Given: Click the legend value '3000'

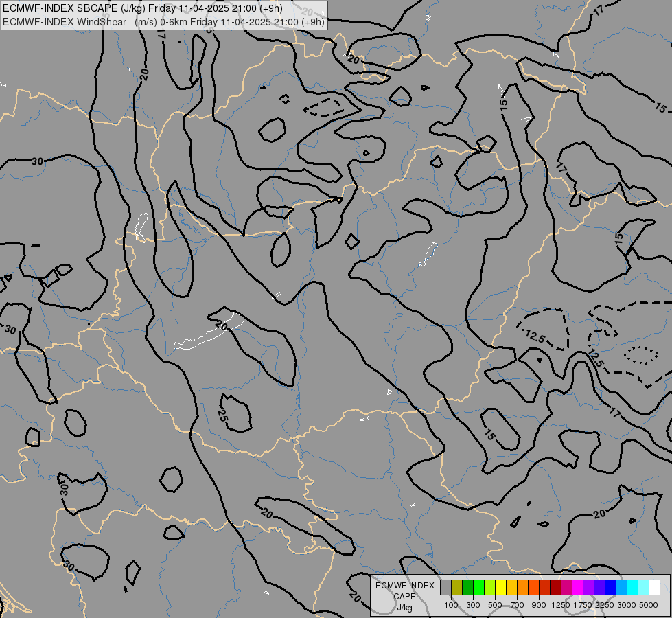Looking at the screenshot, I should click(627, 605).
